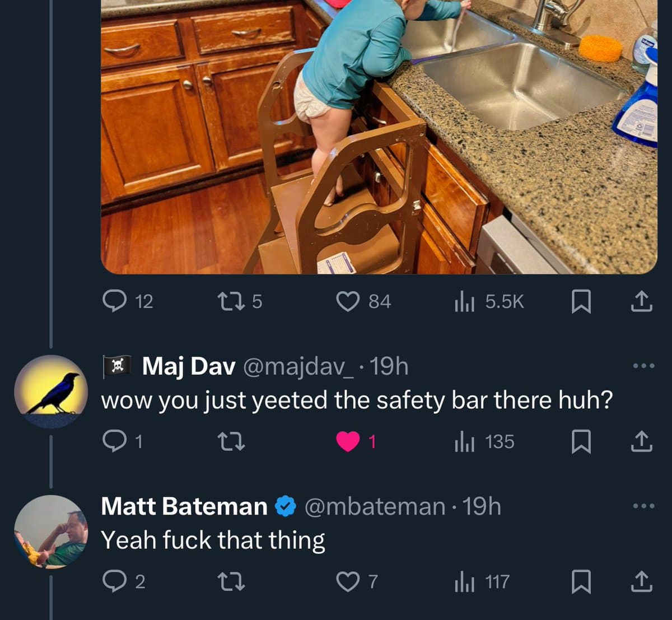The image size is (672, 620).
Task: Share Maj Dav's tweet
Action: coord(642,442)
